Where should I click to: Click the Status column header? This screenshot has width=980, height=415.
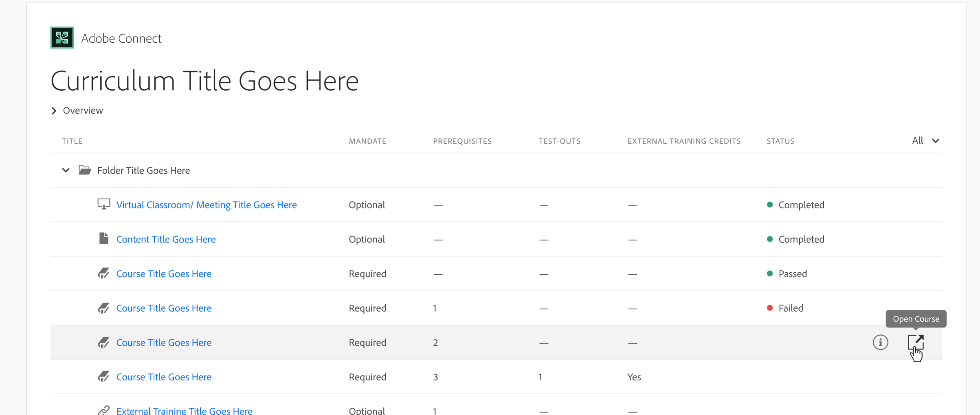[780, 141]
